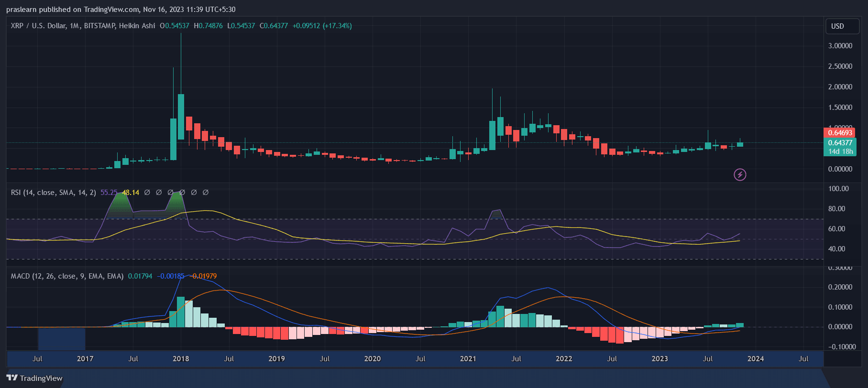Image resolution: width=868 pixels, height=388 pixels.
Task: Click the purple 55.25 RSI value
Action: [109, 193]
